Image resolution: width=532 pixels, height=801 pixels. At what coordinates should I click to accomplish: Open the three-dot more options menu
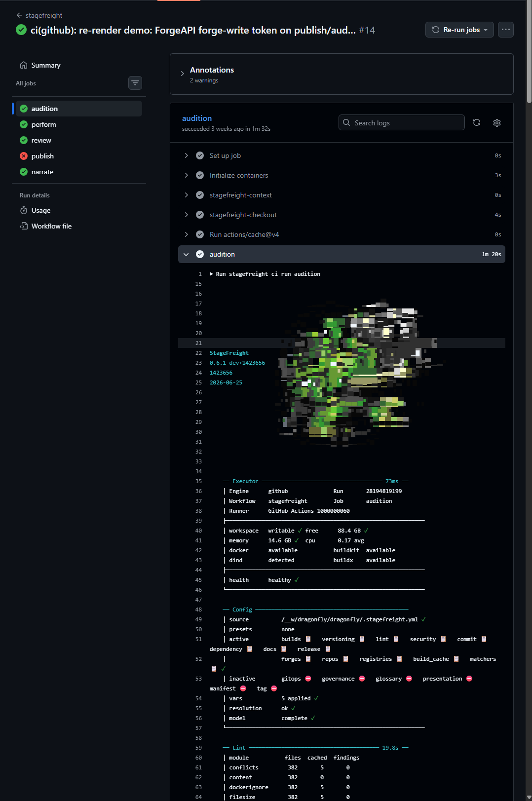click(506, 30)
